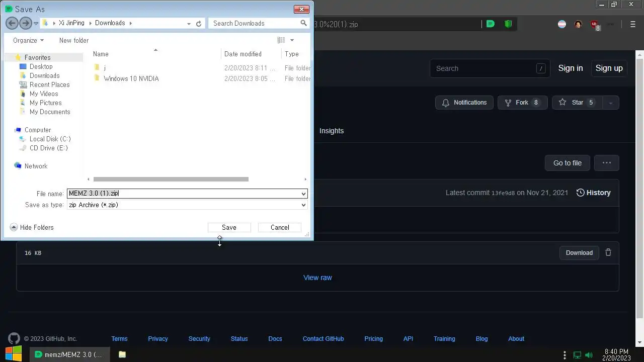Delete file using trash icon
The width and height of the screenshot is (644, 362).
click(x=608, y=252)
